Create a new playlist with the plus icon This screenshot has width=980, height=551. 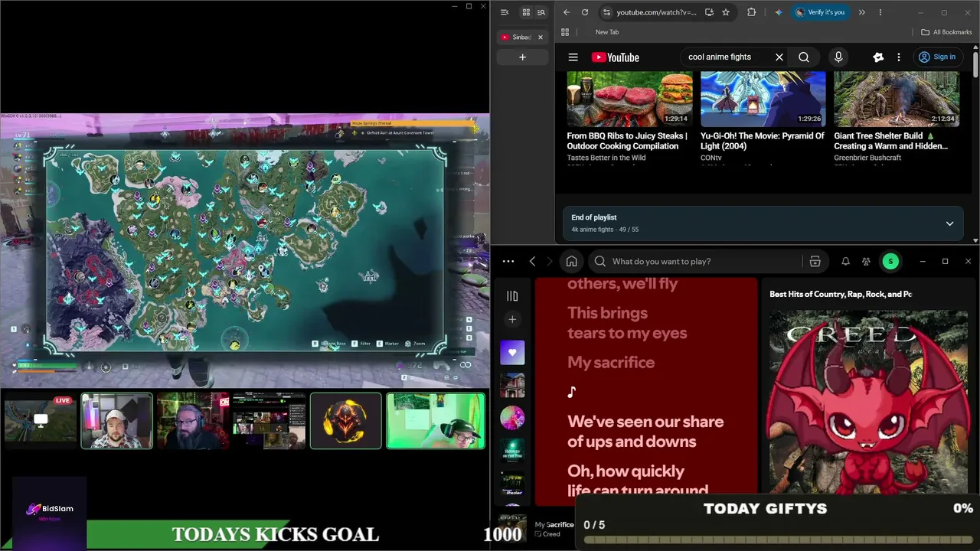[512, 320]
